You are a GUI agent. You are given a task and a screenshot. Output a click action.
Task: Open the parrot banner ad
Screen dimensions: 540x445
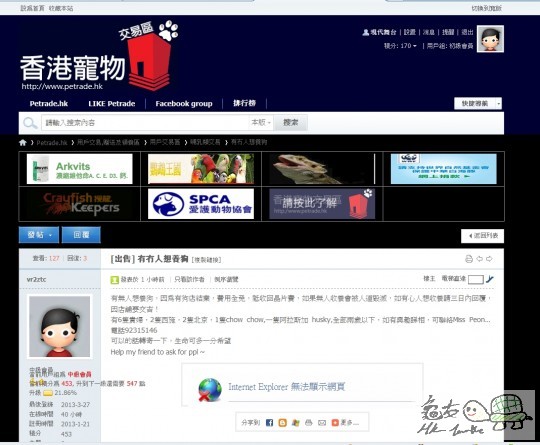[x=201, y=169]
